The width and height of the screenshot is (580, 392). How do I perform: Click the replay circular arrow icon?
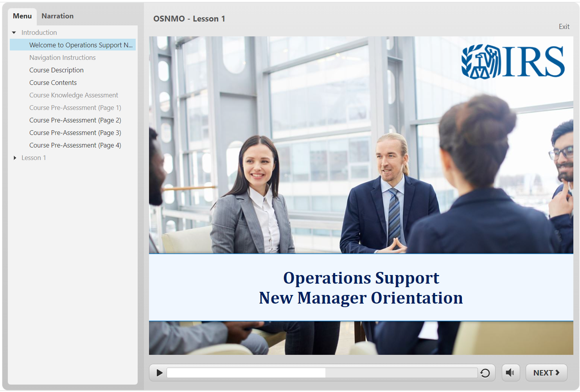pos(485,373)
